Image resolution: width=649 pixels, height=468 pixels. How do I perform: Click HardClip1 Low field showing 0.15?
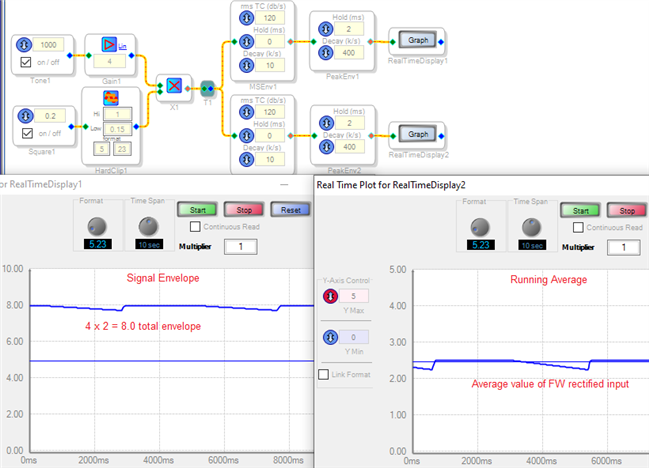tap(118, 129)
